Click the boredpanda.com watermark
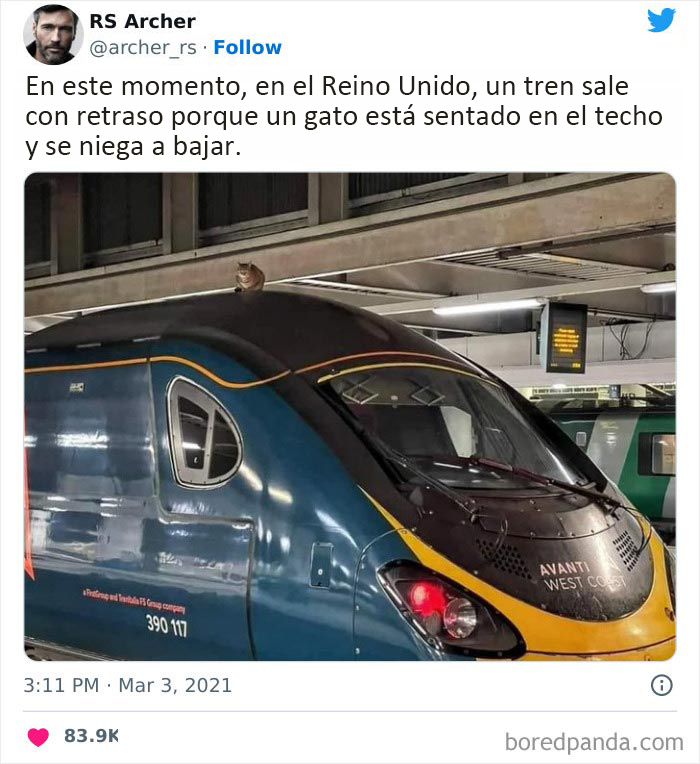Viewport: 700px width, 764px height. pyautogui.click(x=594, y=743)
